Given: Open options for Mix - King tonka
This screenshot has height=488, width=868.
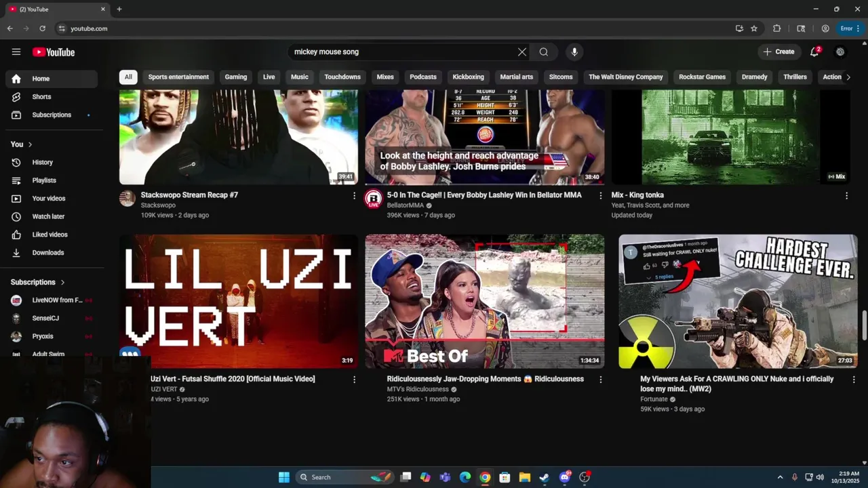Looking at the screenshot, I should (x=846, y=195).
